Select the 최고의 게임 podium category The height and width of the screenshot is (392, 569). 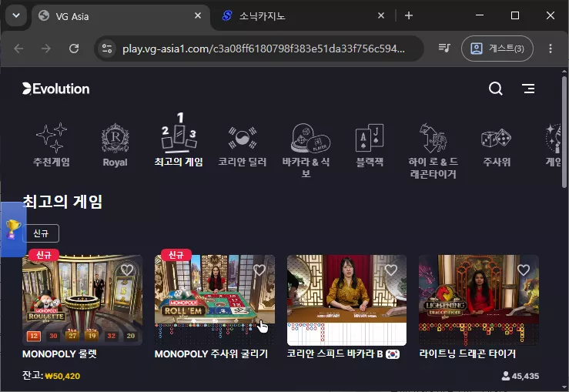[x=179, y=139]
